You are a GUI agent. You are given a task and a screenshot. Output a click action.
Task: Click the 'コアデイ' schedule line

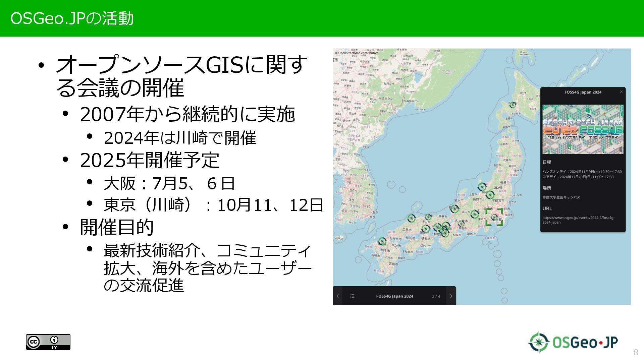point(578,177)
